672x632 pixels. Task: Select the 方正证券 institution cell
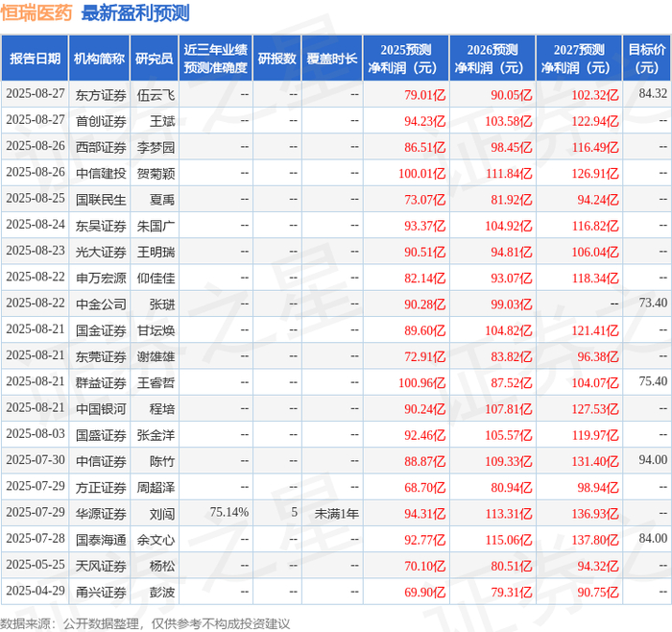[101, 488]
